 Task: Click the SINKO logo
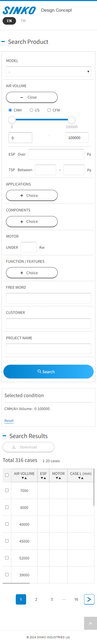coord(19,10)
